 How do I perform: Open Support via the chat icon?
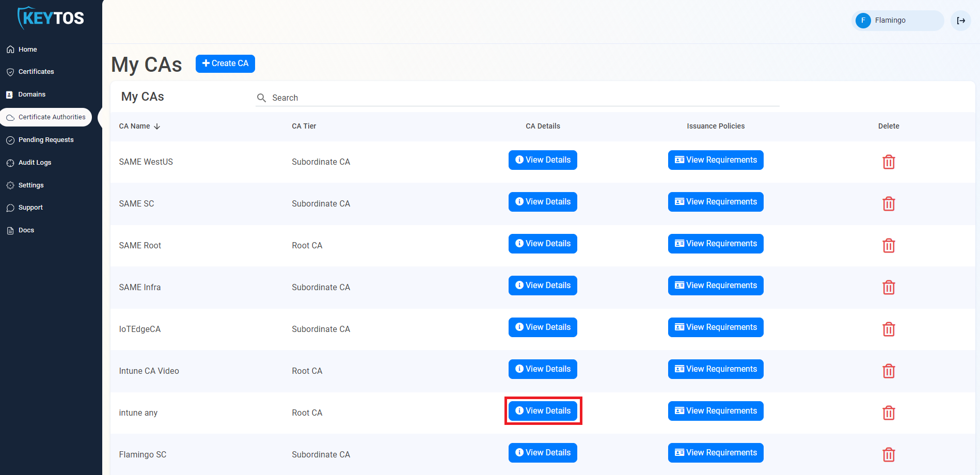pyautogui.click(x=10, y=207)
